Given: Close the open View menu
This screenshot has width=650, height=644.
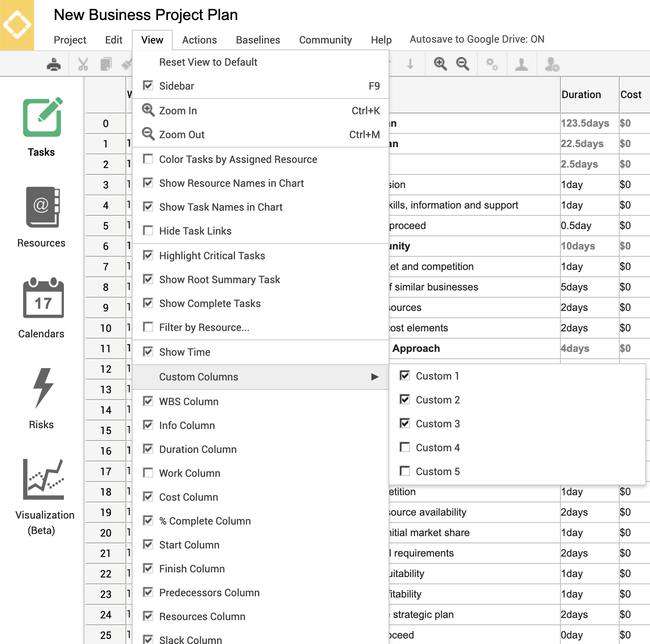Looking at the screenshot, I should pos(152,40).
